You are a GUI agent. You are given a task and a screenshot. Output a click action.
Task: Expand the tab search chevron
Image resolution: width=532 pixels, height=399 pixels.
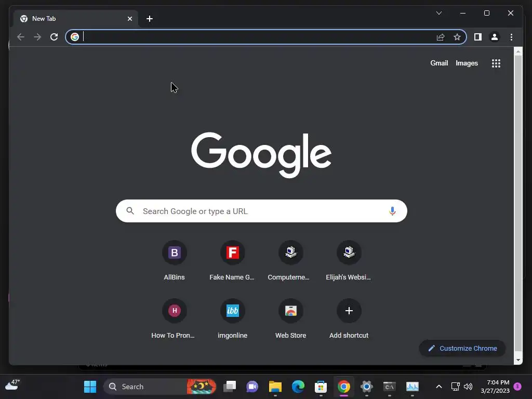pos(438,13)
